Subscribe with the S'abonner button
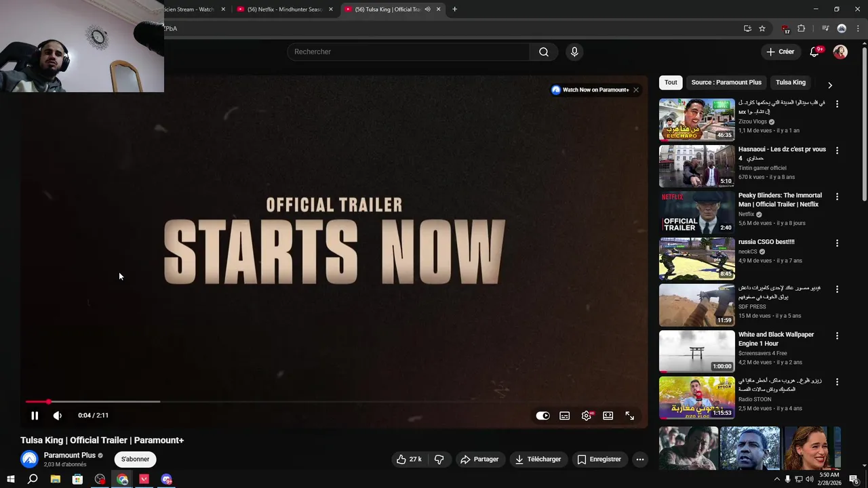 point(135,460)
